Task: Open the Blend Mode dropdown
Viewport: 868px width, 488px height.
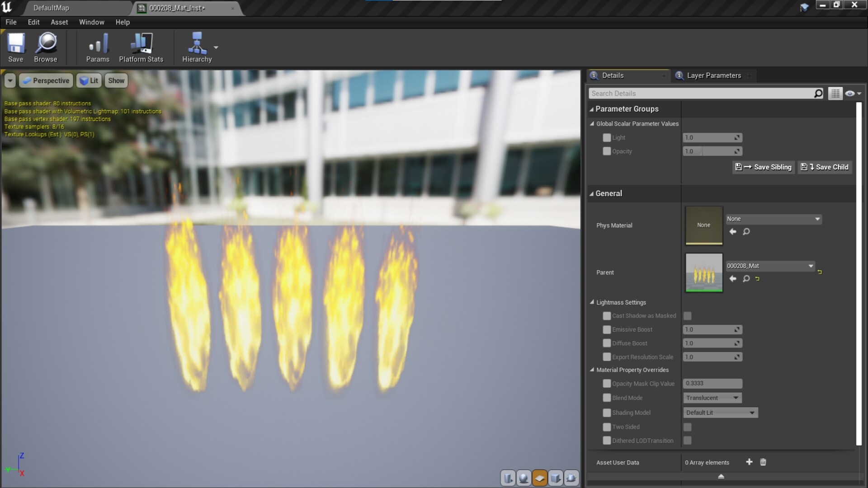Action: (x=712, y=398)
